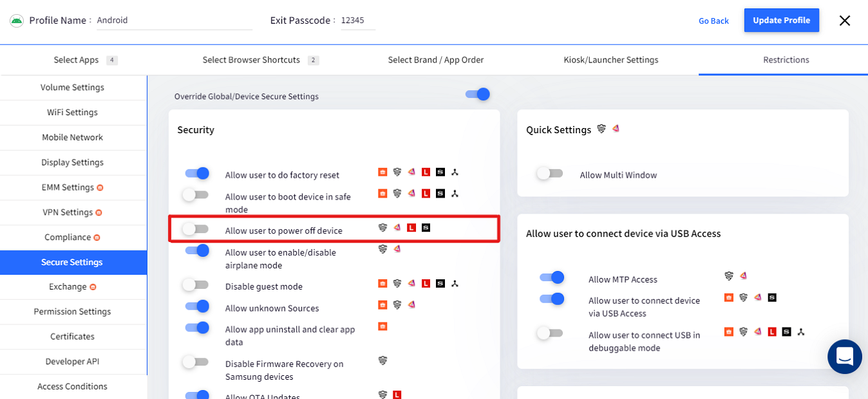The image size is (868, 399).
Task: Click the black S icon in USB Access row
Action: 772,297
